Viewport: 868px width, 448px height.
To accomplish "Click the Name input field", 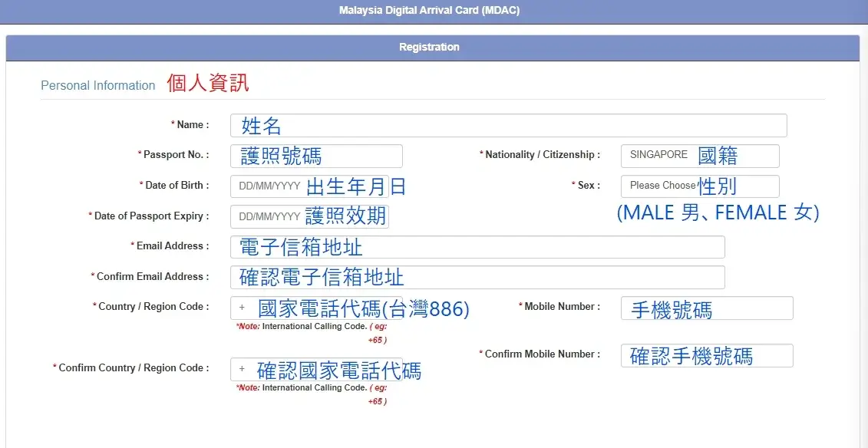I will coord(508,125).
